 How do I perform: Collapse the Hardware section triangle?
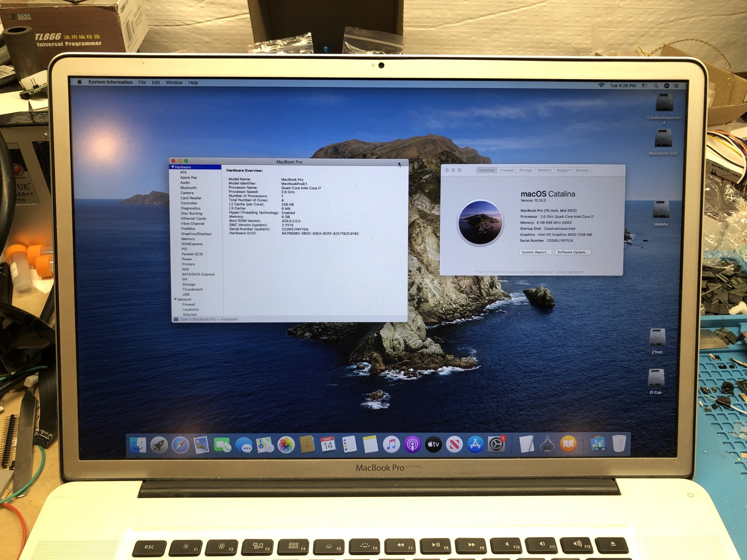click(173, 167)
